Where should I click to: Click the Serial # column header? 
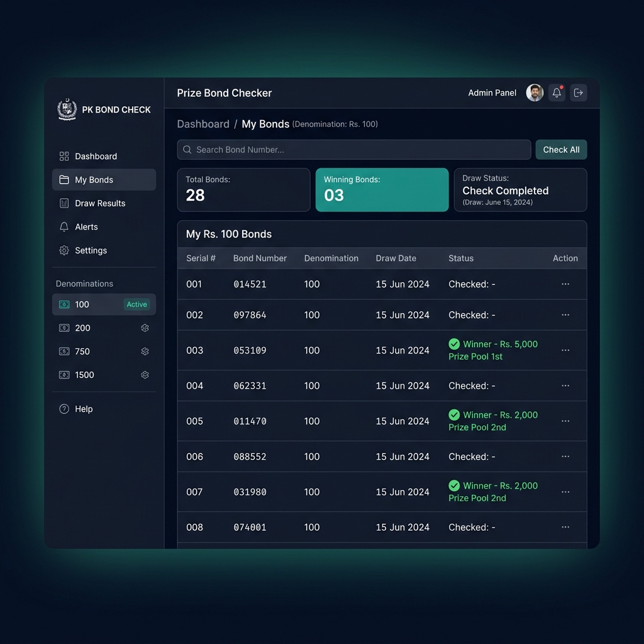click(201, 258)
